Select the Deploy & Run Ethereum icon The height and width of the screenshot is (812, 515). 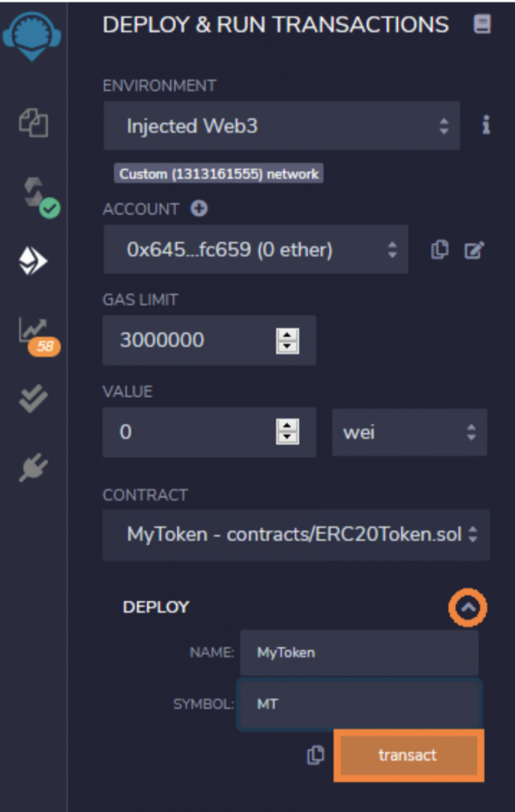(33, 260)
